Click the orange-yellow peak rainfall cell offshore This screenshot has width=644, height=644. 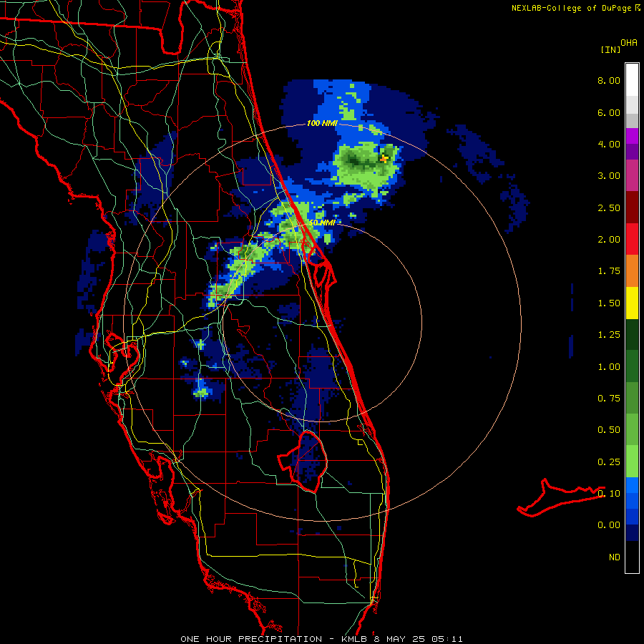click(384, 158)
